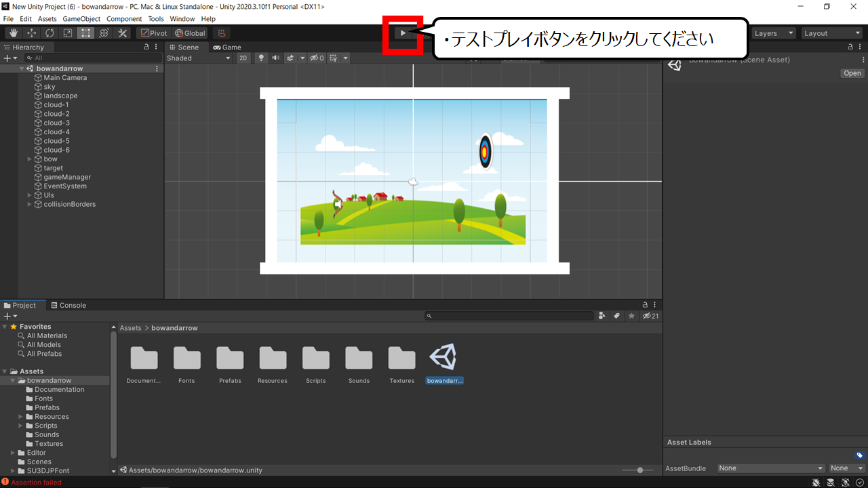Collapse the bowandarrow scene in Hierarchy

pyautogui.click(x=22, y=68)
